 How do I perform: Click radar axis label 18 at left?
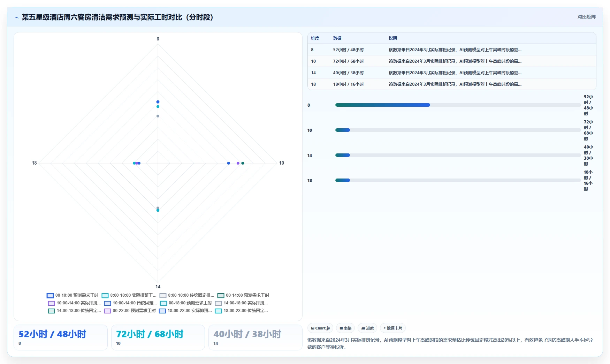(x=34, y=163)
